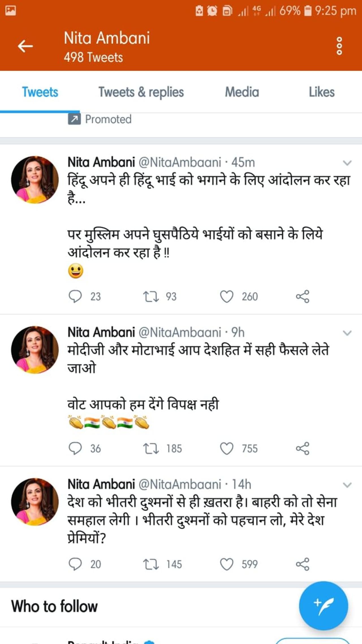This screenshot has height=644, width=362.
Task: Switch to Tweets & replies tab
Action: (x=141, y=92)
